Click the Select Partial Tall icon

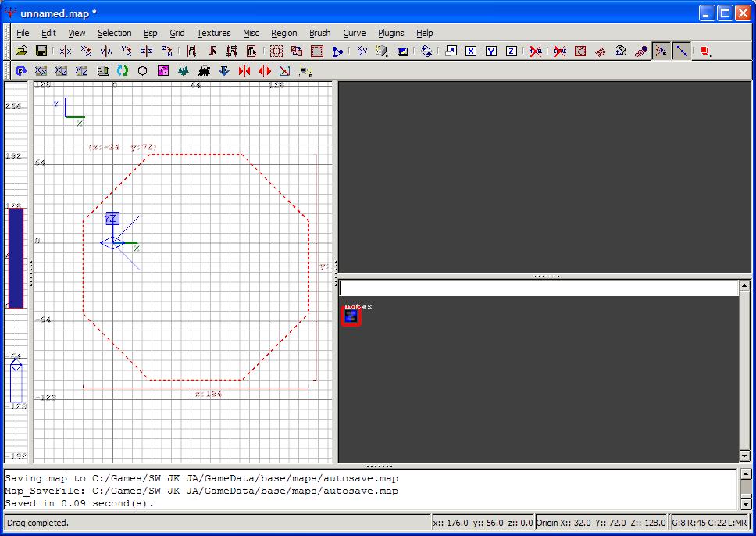(x=232, y=51)
